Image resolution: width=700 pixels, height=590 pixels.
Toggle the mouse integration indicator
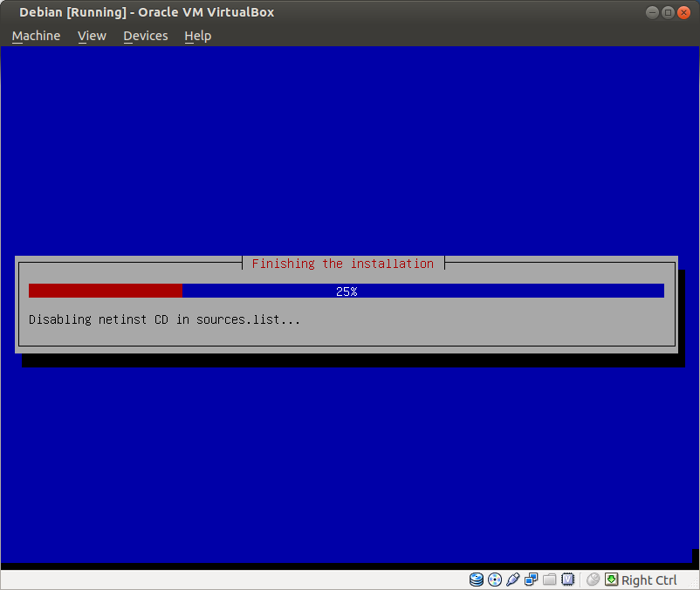point(594,580)
